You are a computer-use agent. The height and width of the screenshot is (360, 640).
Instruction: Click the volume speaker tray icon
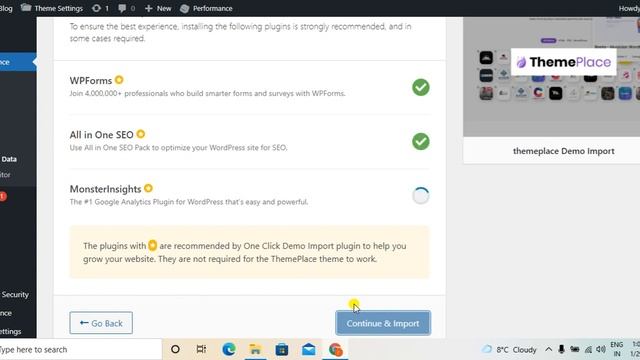pyautogui.click(x=601, y=349)
